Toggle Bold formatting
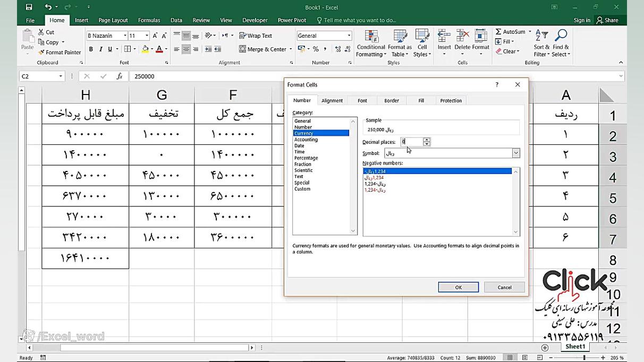 point(91,49)
